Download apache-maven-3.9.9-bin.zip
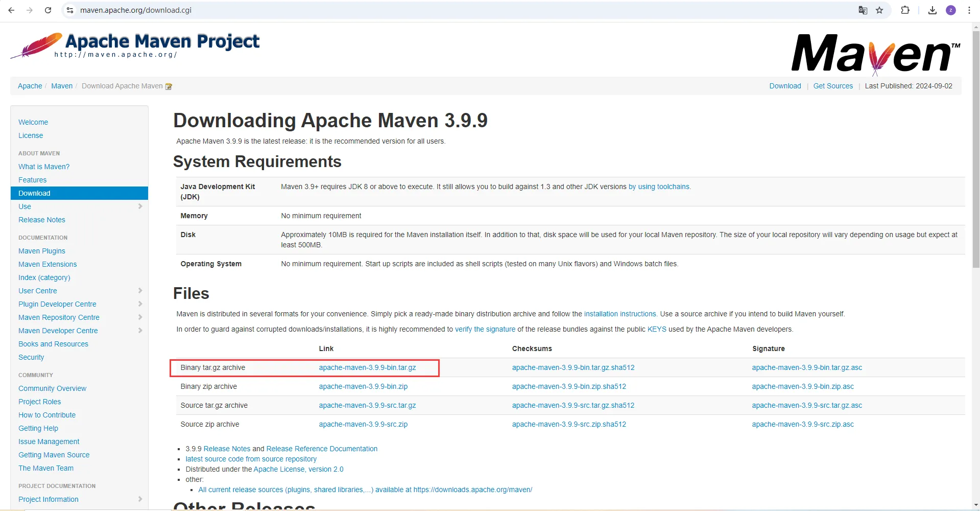The width and height of the screenshot is (980, 511). click(363, 386)
